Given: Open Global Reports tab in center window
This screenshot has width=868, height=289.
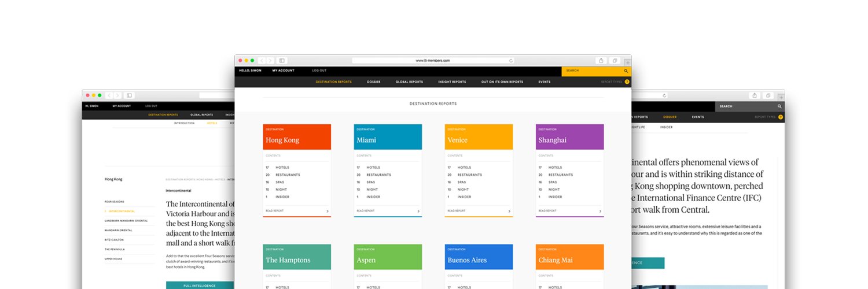Looking at the screenshot, I should [x=409, y=82].
